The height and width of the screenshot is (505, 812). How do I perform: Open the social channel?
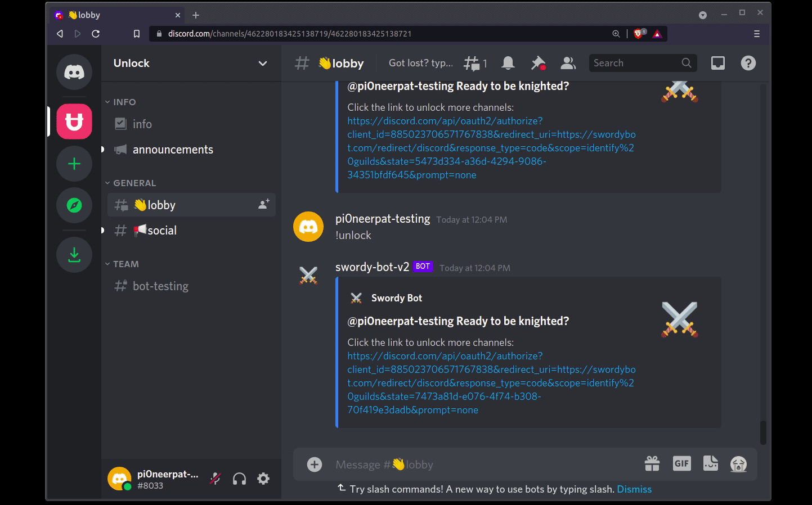point(191,230)
